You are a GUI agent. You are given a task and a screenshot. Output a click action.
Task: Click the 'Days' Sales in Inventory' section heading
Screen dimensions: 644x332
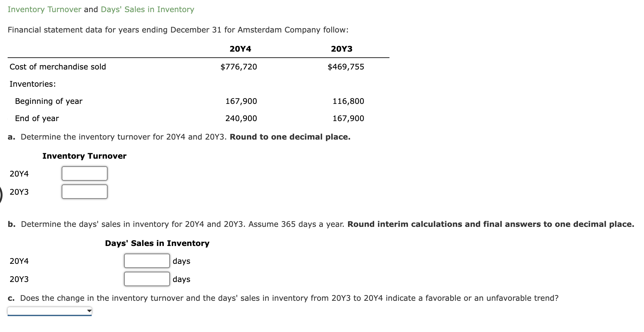point(157,243)
